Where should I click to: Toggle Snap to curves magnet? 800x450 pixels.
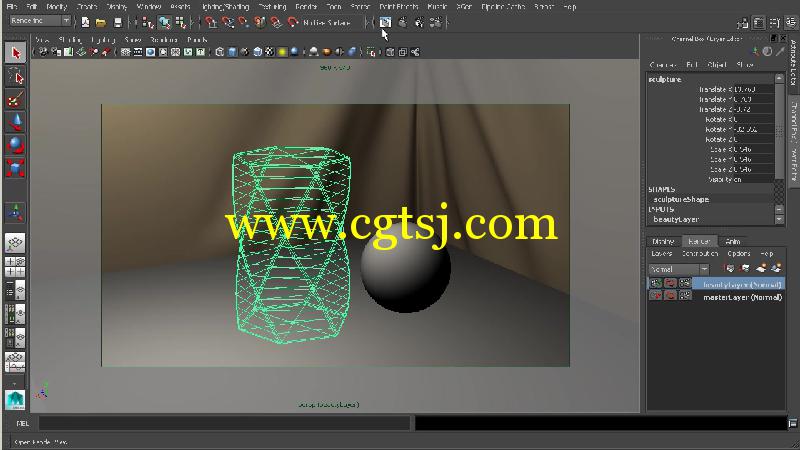[228, 22]
